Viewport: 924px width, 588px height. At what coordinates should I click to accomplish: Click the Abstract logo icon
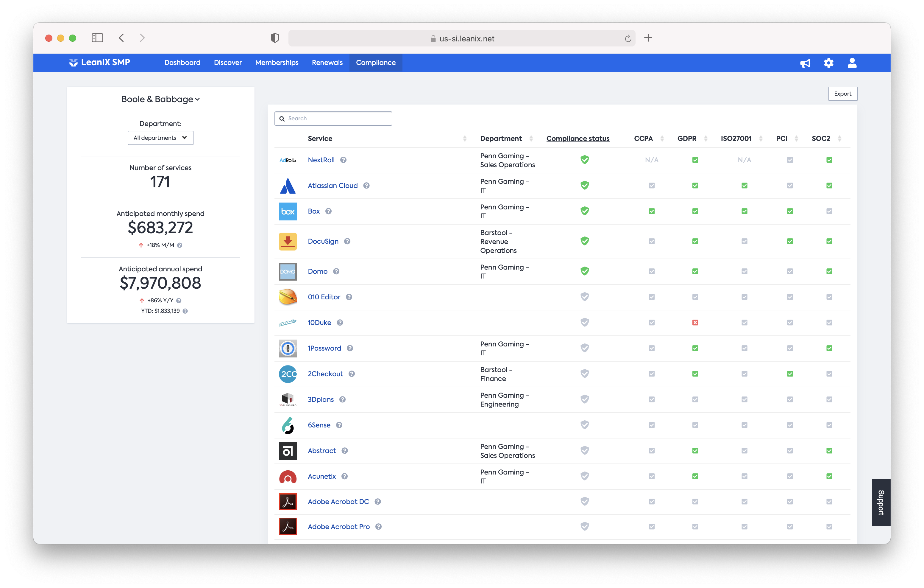point(288,451)
